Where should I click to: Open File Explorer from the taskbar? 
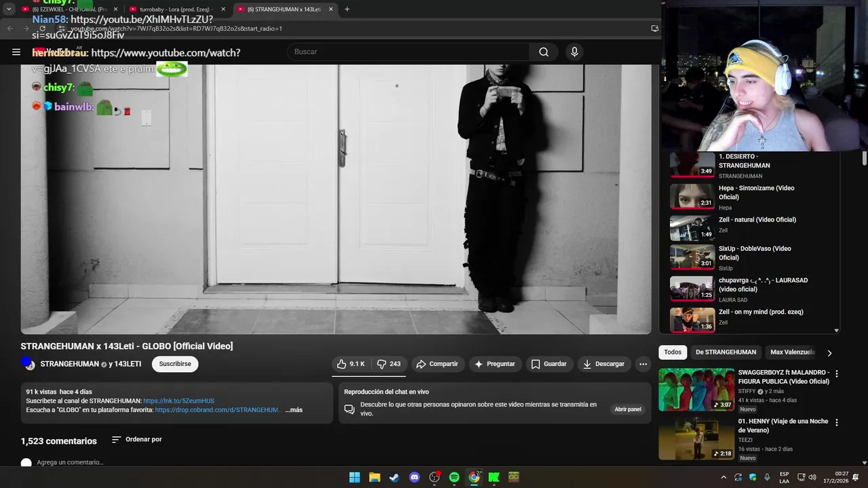coord(374,477)
